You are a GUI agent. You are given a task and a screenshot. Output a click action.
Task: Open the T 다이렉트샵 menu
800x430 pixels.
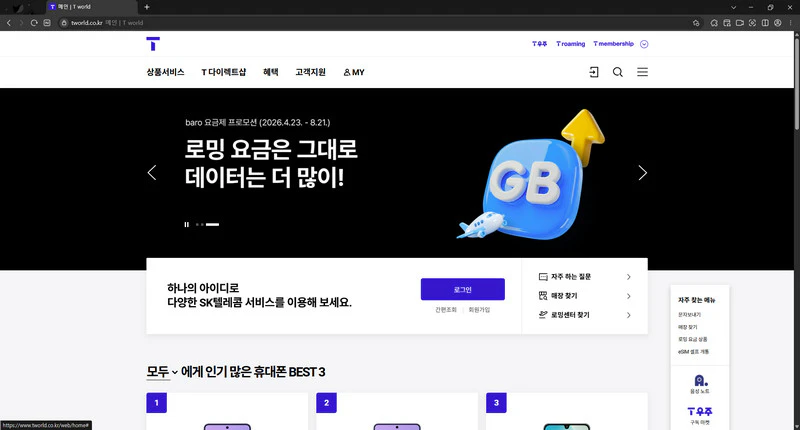tap(223, 72)
